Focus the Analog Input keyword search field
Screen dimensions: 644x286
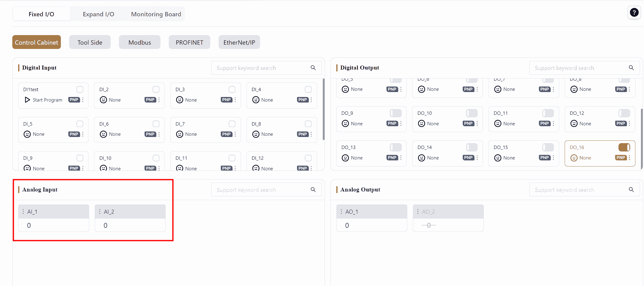click(261, 190)
